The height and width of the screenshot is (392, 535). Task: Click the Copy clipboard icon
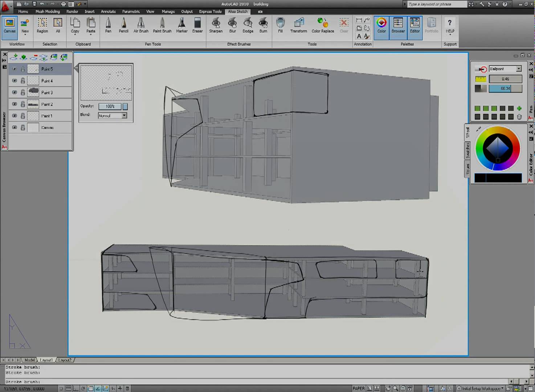coord(75,26)
